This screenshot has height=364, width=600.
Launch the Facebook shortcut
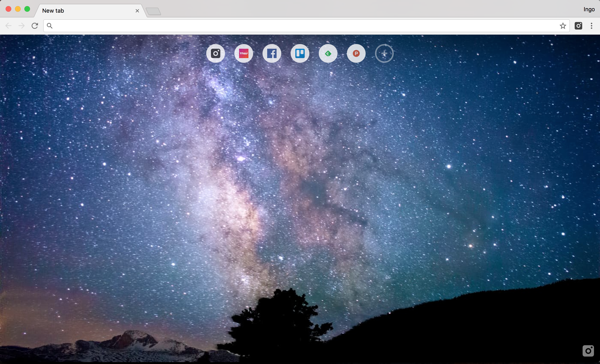tap(272, 53)
